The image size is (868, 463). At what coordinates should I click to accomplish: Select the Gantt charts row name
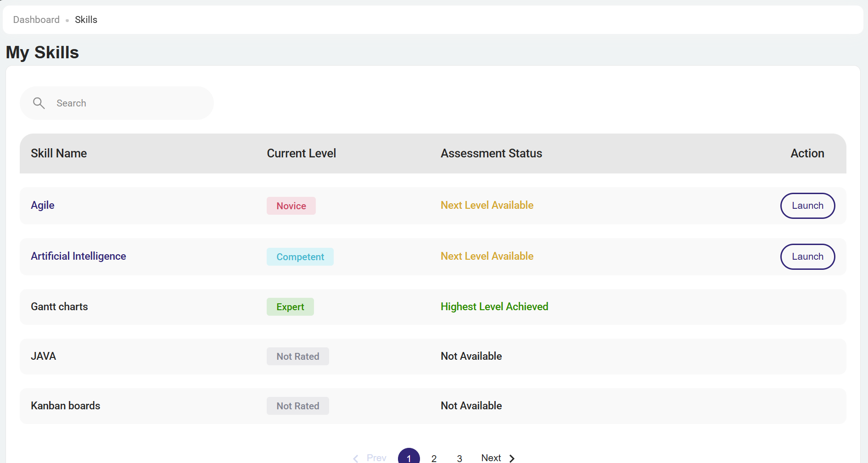59,307
